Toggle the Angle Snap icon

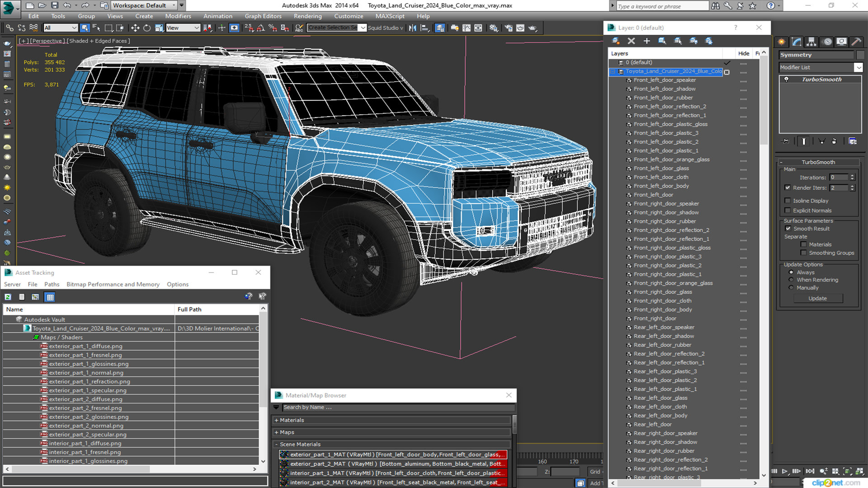[x=261, y=28]
